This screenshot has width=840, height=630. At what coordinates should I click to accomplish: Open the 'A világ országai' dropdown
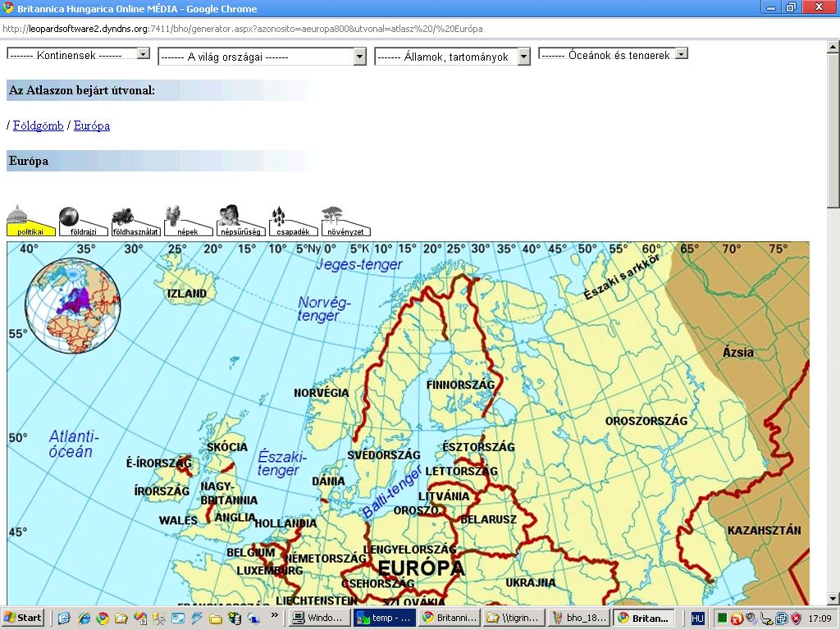click(262, 57)
